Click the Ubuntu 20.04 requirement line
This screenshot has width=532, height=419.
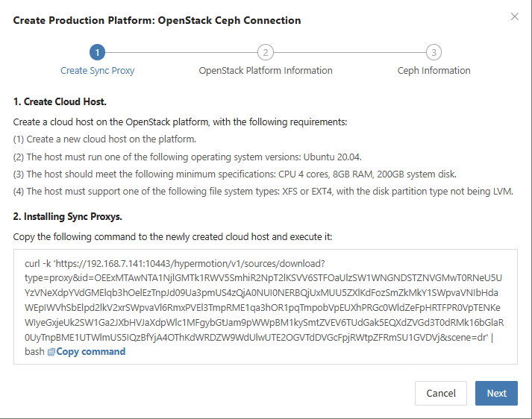point(187,157)
